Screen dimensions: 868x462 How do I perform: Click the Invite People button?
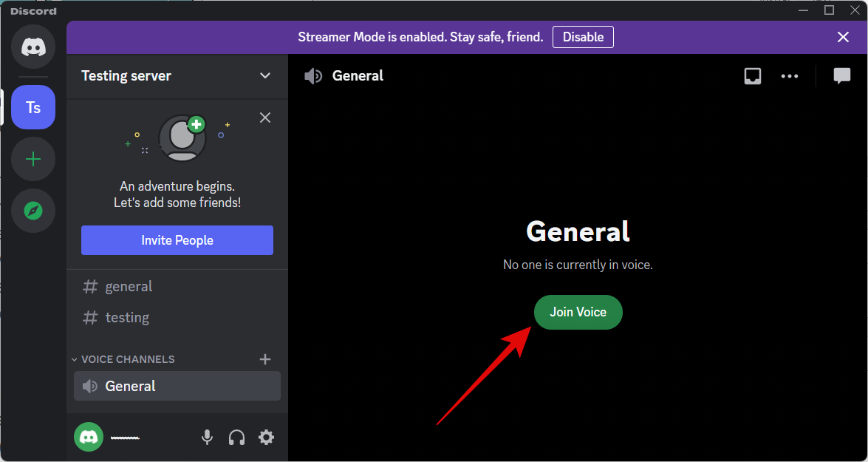tap(177, 240)
